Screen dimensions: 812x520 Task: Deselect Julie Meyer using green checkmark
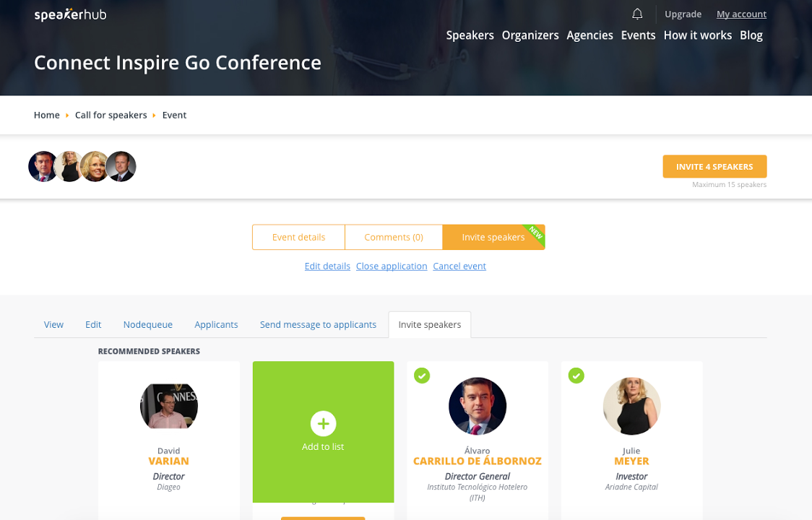(x=576, y=376)
